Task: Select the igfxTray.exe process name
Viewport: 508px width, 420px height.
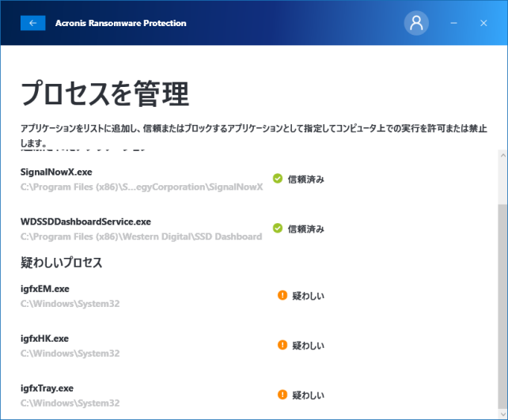Action: 47,388
